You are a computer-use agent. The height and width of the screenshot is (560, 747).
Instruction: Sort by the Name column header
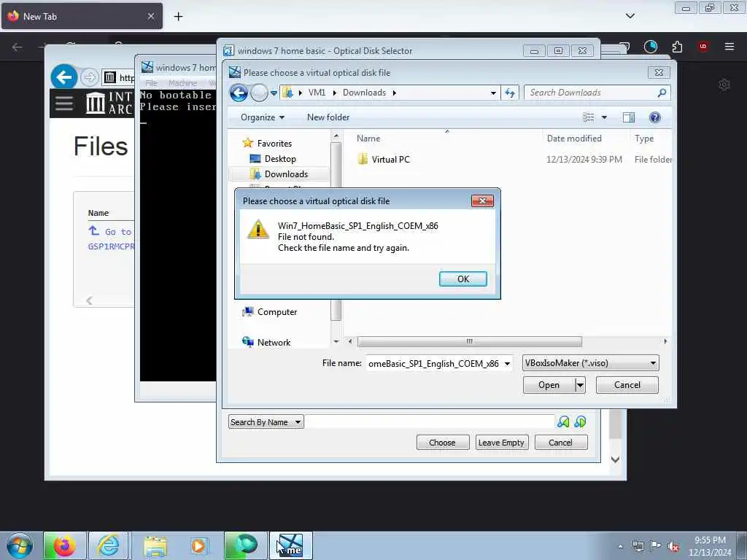368,139
